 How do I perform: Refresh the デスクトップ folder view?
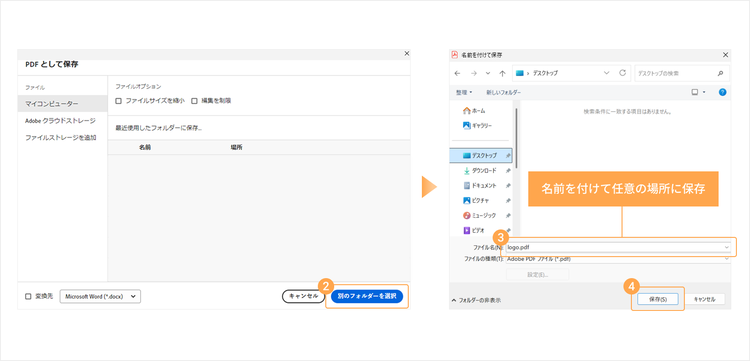point(622,73)
